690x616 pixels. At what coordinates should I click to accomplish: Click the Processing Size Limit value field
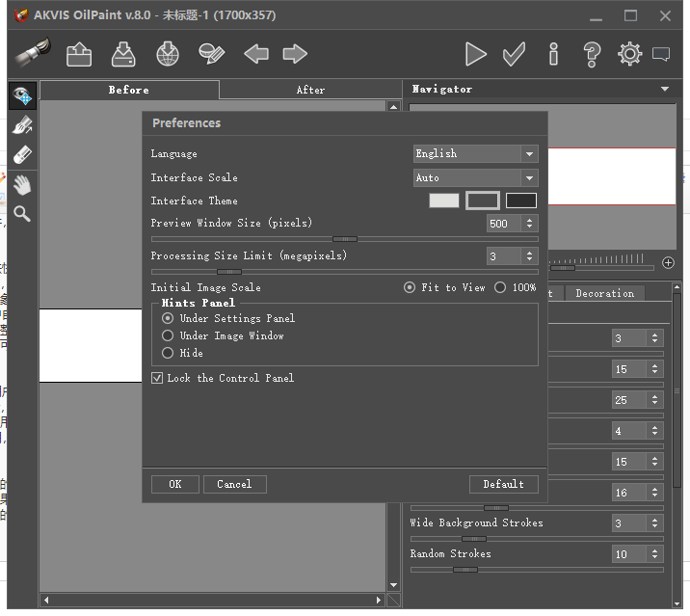point(504,255)
